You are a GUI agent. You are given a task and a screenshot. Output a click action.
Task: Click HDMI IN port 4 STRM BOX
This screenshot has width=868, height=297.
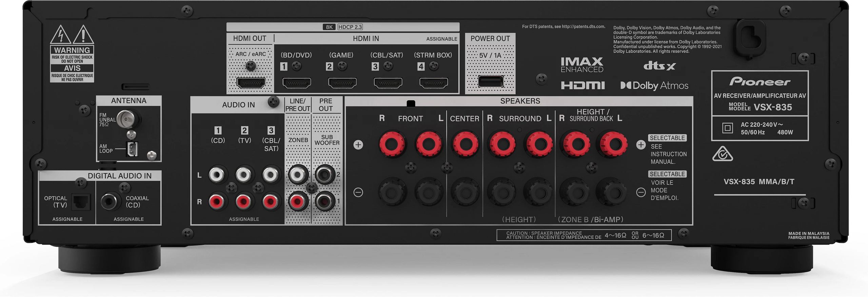click(x=434, y=83)
